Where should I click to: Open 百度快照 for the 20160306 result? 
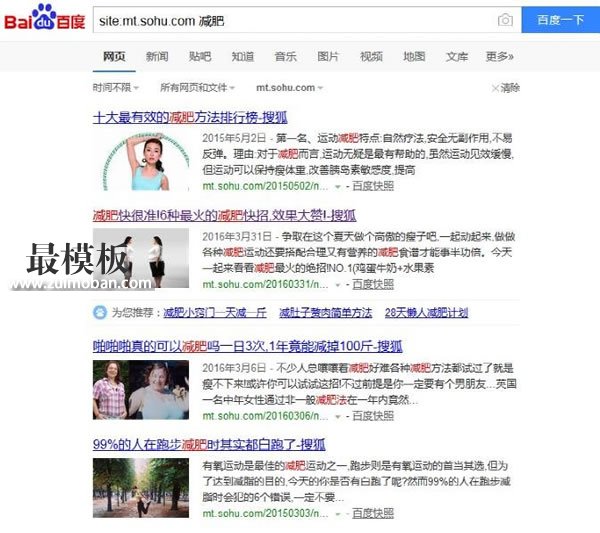pyautogui.click(x=373, y=416)
